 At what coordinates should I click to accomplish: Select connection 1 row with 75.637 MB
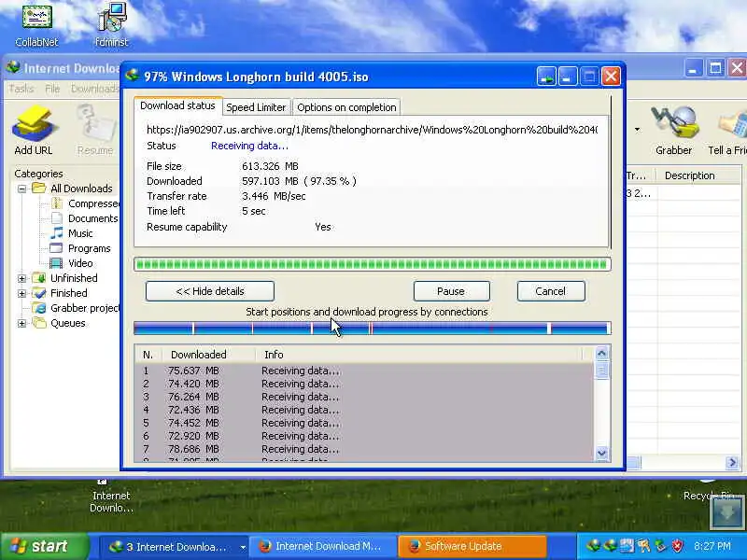click(x=364, y=371)
